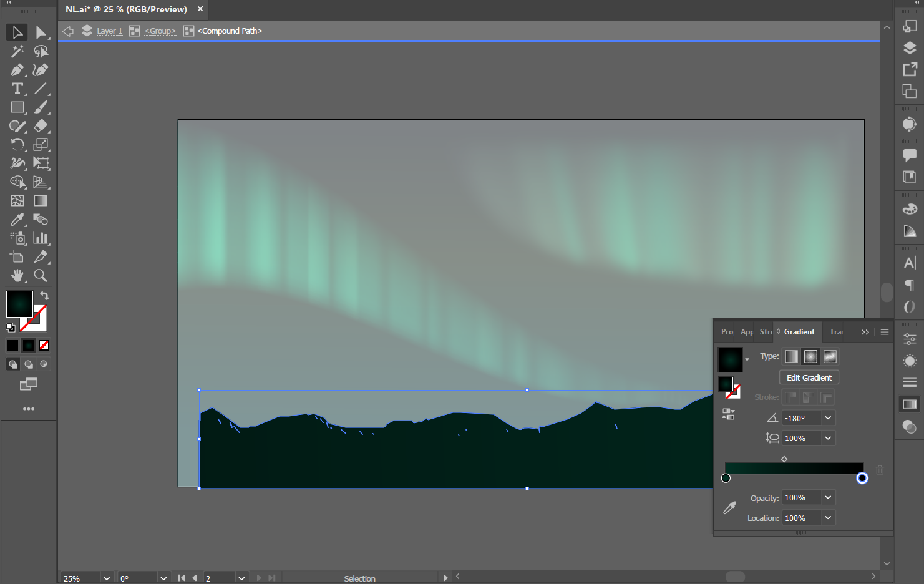Screen dimensions: 924x584
Task: Open the gradient Opacity dropdown
Action: click(x=828, y=497)
